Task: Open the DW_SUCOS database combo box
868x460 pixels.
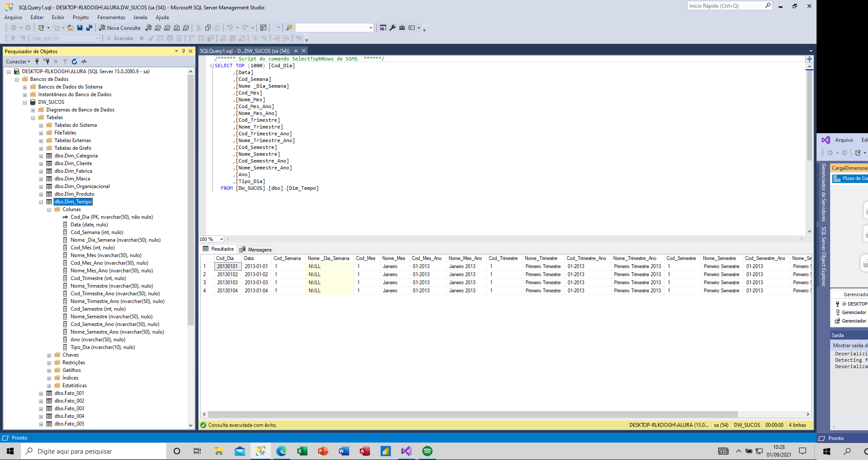Action: tap(66, 38)
